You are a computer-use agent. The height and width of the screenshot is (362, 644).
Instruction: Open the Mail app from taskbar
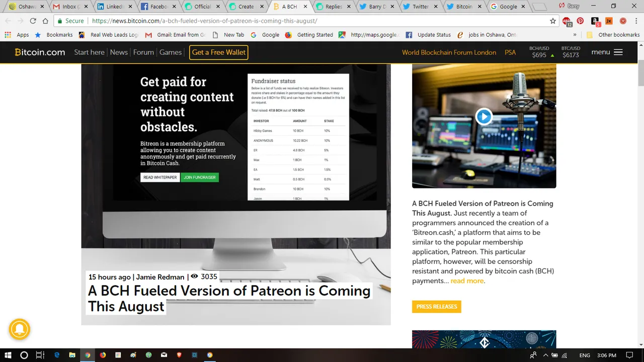(x=164, y=355)
